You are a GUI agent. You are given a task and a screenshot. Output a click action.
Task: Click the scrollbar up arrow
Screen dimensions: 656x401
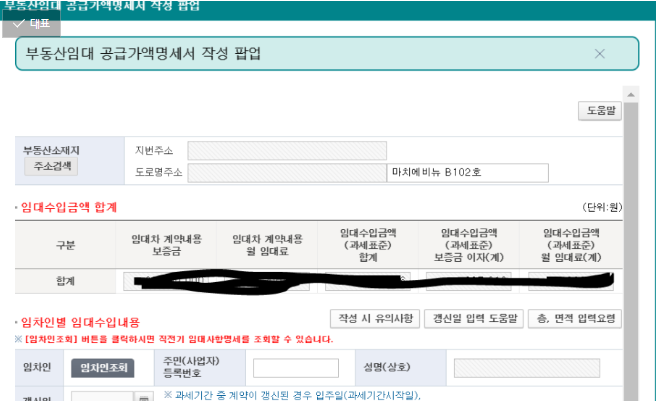630,95
